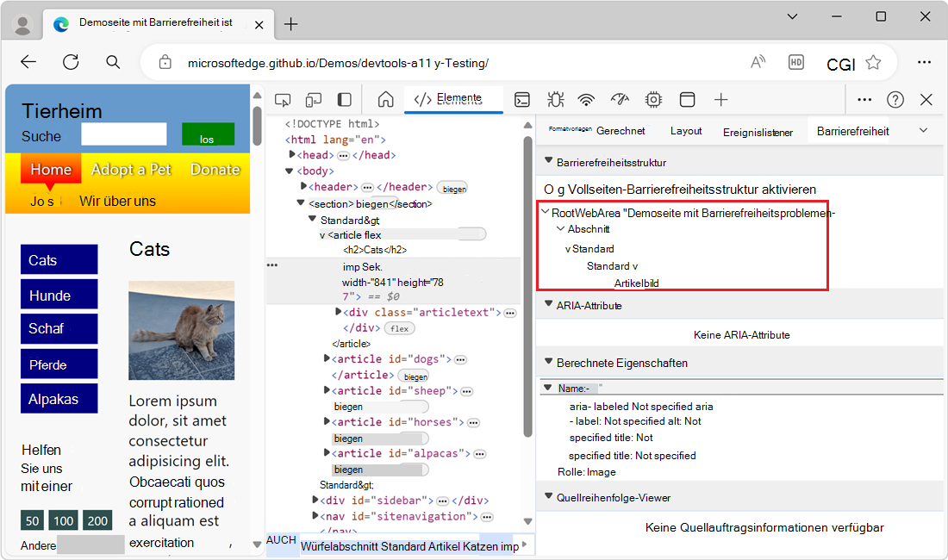Open the Performance gauge icon
Image resolution: width=948 pixels, height=560 pixels.
click(620, 100)
